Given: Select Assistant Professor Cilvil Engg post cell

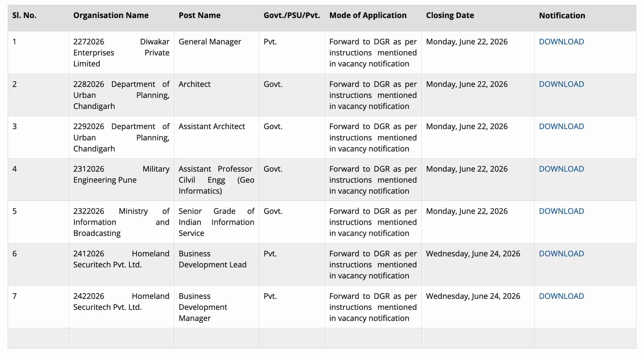Looking at the screenshot, I should (216, 180).
